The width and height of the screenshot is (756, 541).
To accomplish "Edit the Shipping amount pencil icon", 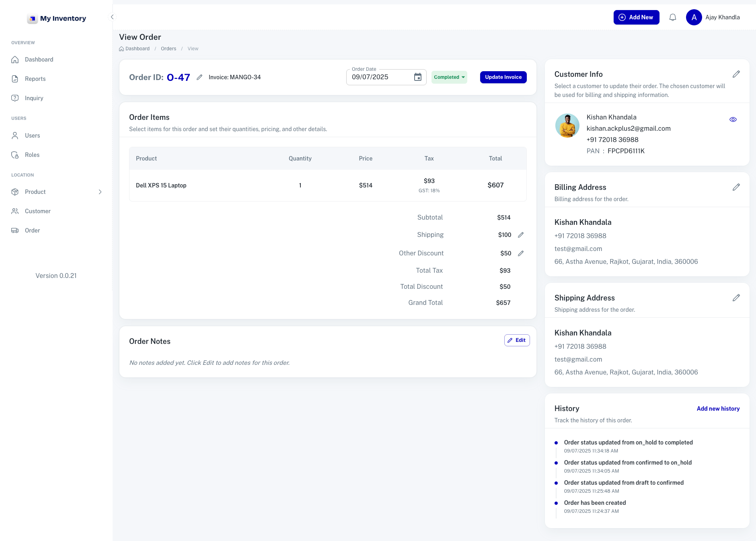I will point(521,235).
